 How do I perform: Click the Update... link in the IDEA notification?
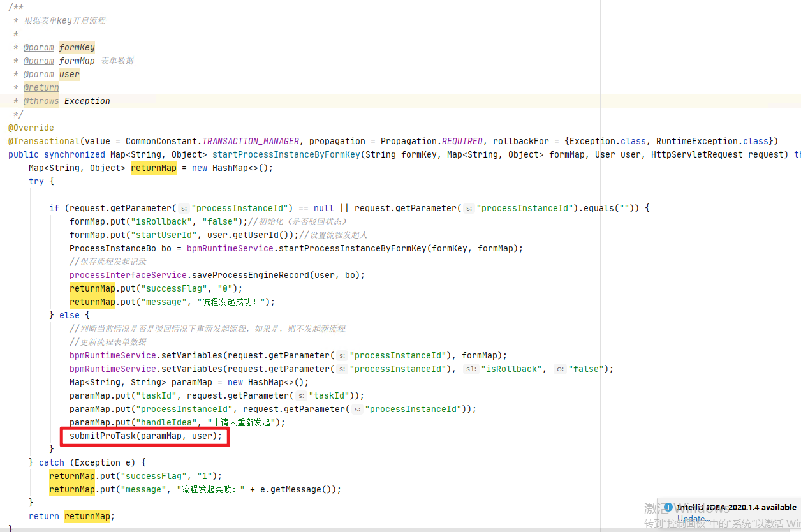coord(693,519)
